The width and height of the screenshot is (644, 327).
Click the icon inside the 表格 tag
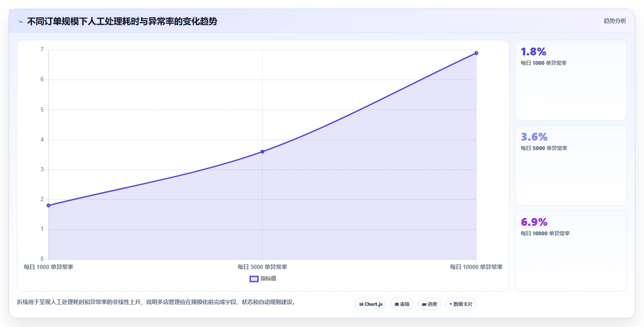(x=397, y=305)
